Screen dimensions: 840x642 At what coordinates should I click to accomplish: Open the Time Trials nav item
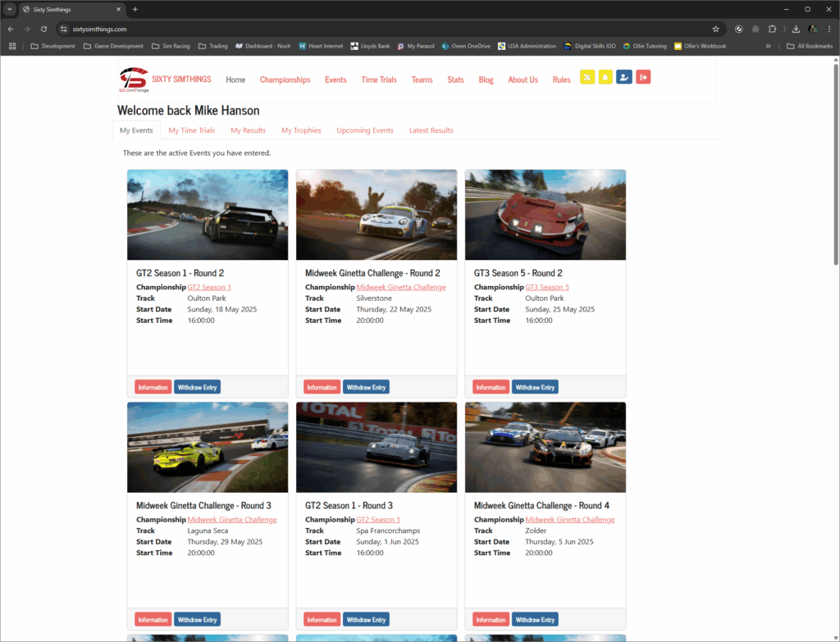click(379, 80)
